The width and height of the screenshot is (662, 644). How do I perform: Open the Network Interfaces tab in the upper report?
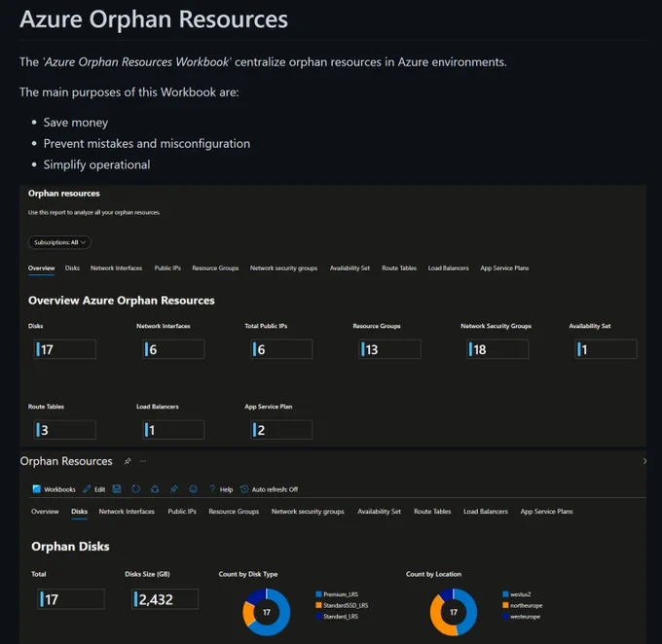click(x=116, y=268)
